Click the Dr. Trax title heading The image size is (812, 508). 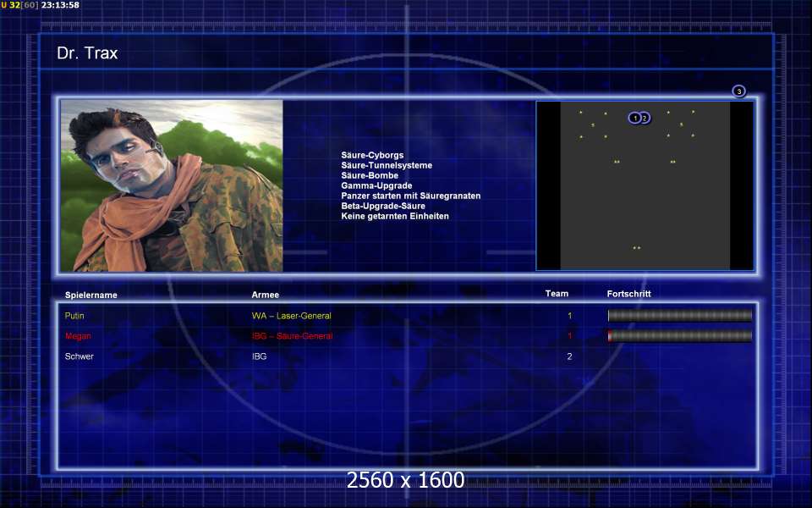87,53
